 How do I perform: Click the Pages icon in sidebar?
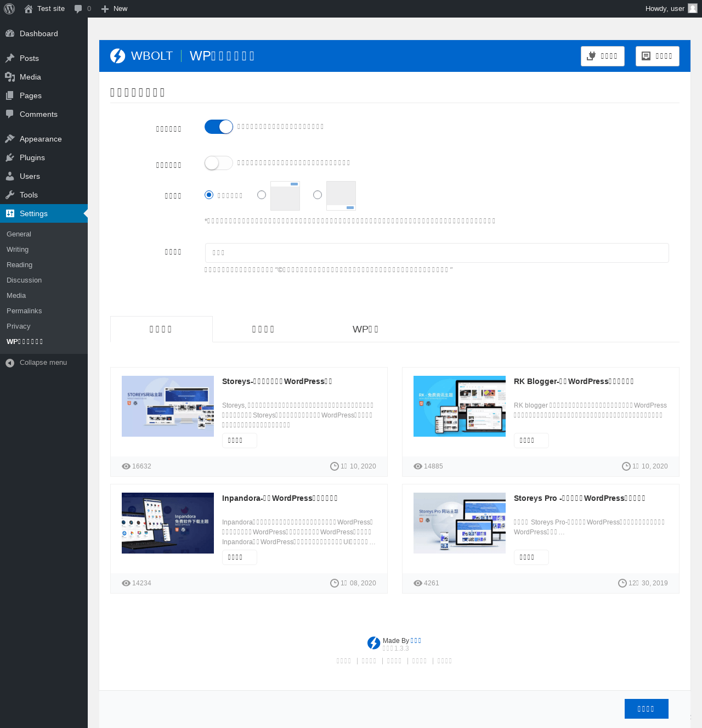tap(10, 95)
